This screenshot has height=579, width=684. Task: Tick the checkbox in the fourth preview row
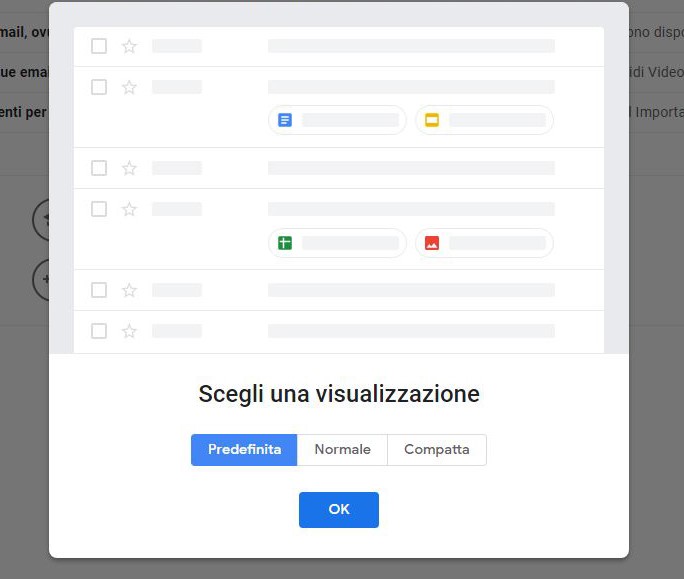(99, 209)
